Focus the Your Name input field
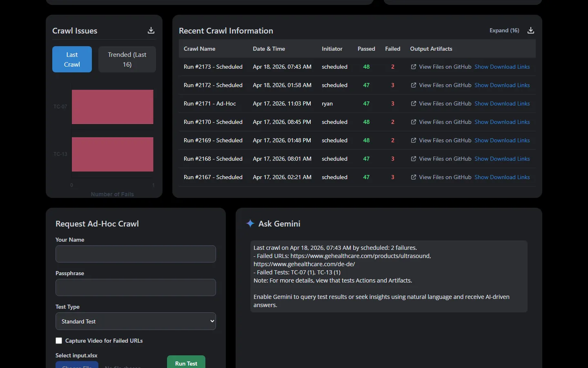 (x=136, y=254)
